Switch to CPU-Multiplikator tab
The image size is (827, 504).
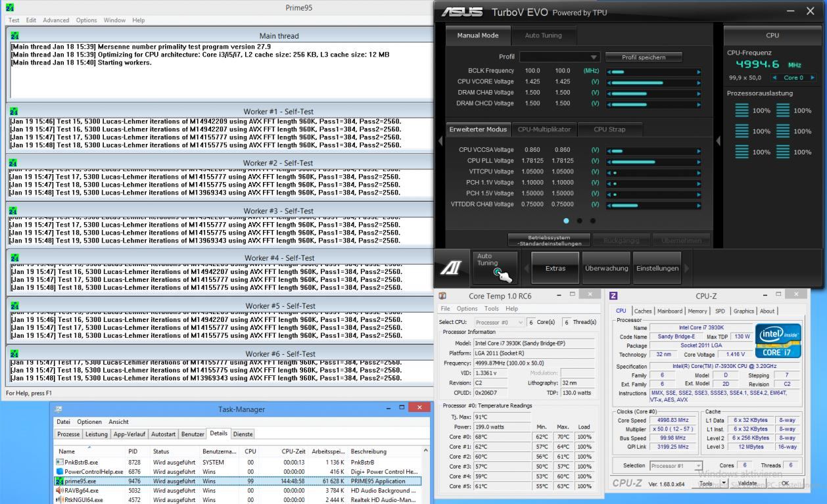pyautogui.click(x=544, y=129)
